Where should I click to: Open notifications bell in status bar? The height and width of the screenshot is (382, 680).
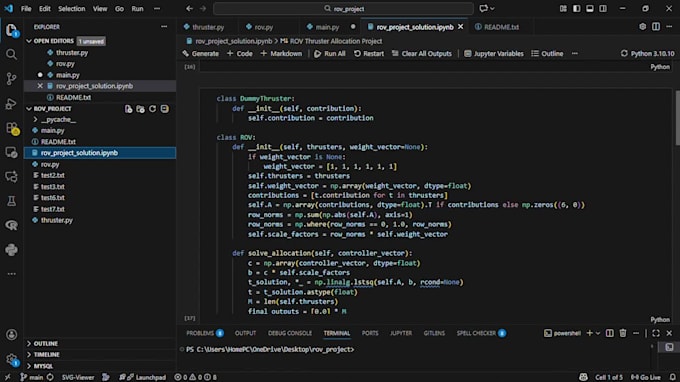pyautogui.click(x=672, y=377)
